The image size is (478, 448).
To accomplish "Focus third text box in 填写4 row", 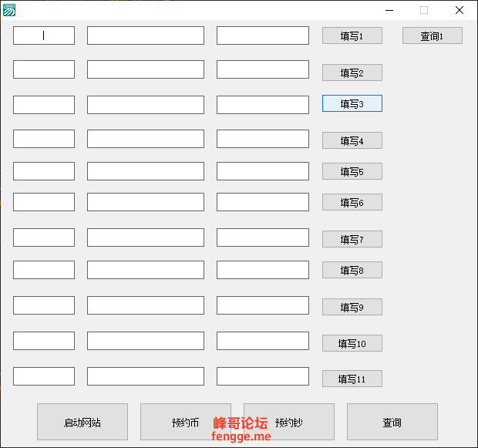I will pyautogui.click(x=263, y=139).
